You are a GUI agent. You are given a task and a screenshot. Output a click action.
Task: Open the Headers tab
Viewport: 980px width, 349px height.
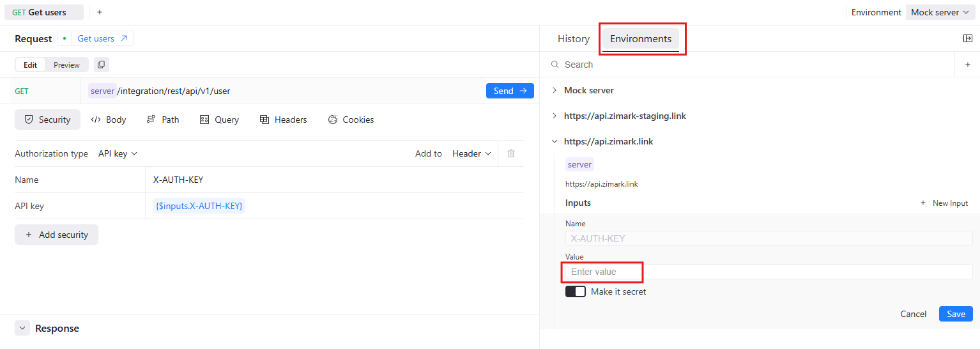[x=283, y=120]
